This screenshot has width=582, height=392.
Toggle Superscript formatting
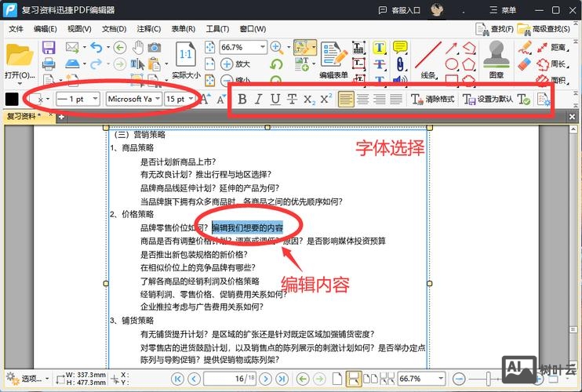tap(326, 99)
